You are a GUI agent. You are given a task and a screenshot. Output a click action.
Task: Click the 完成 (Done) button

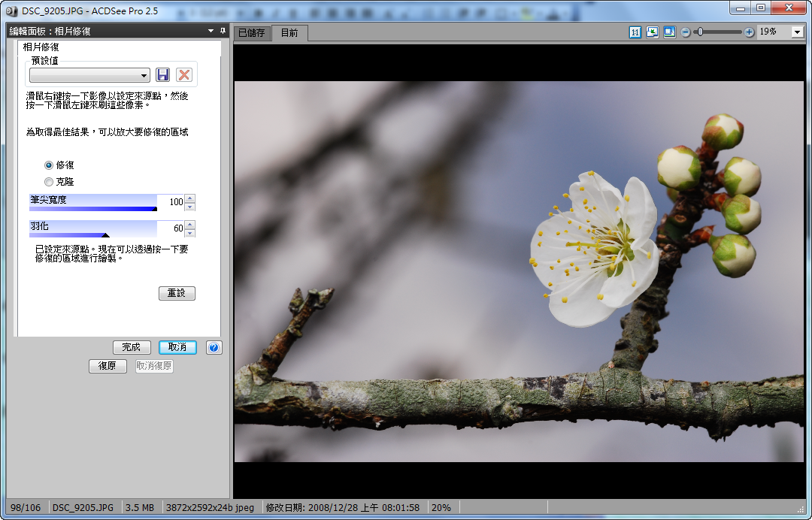(x=132, y=347)
